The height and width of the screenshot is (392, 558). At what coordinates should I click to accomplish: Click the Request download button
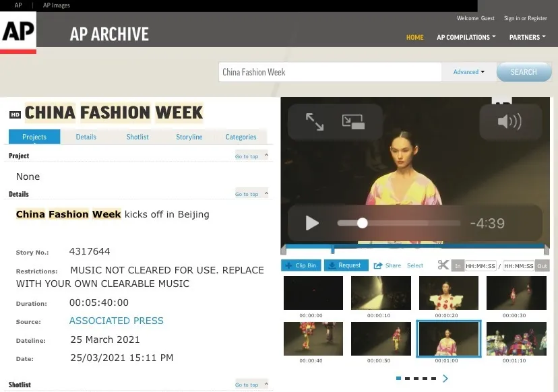pos(346,265)
